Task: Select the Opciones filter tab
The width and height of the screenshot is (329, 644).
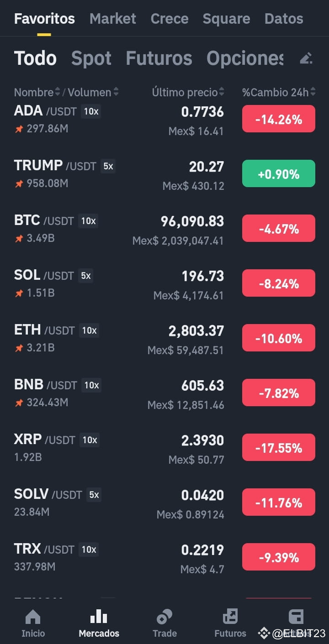Action: pos(245,58)
